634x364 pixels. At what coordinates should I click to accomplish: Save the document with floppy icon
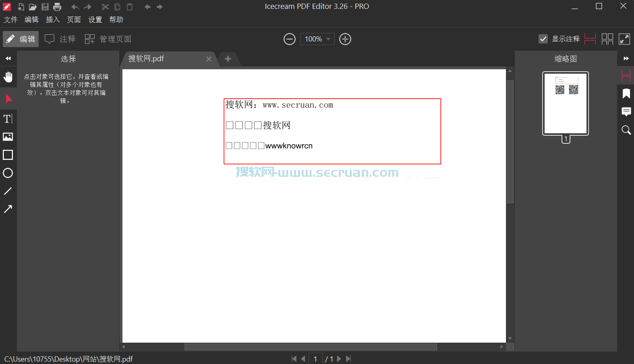coord(45,7)
